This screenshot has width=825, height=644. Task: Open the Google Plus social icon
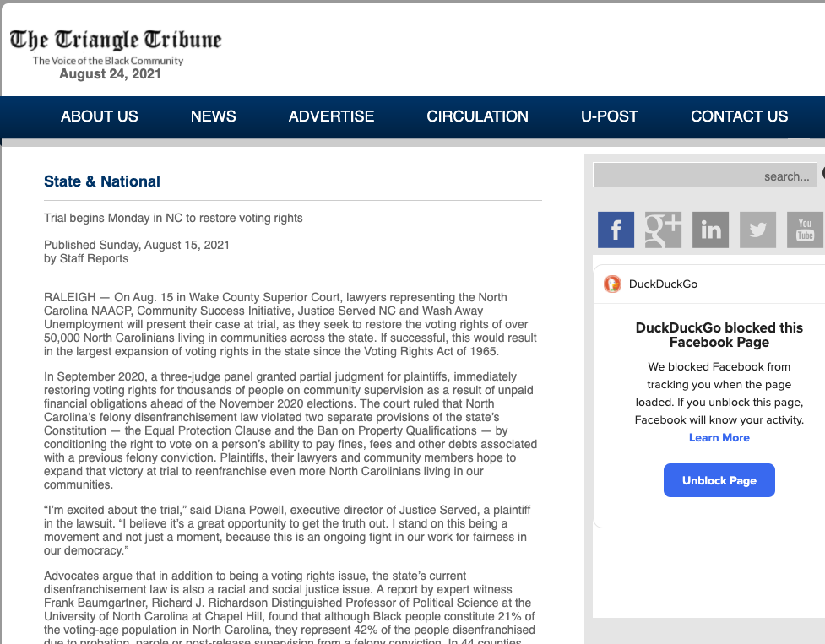663,230
